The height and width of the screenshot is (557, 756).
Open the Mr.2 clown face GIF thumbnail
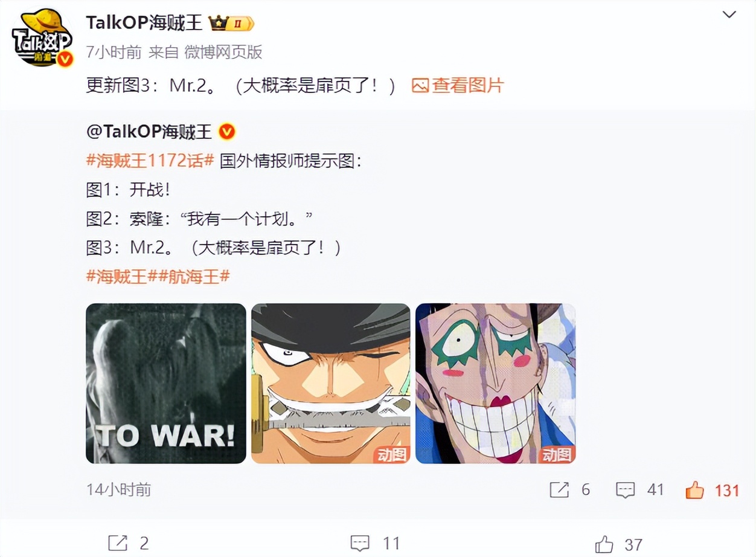pos(496,383)
